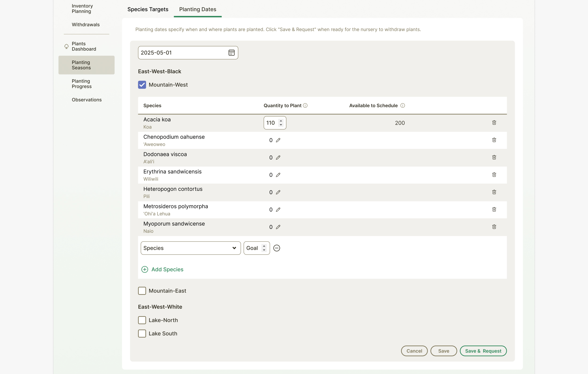Click the Save button

click(x=444, y=351)
